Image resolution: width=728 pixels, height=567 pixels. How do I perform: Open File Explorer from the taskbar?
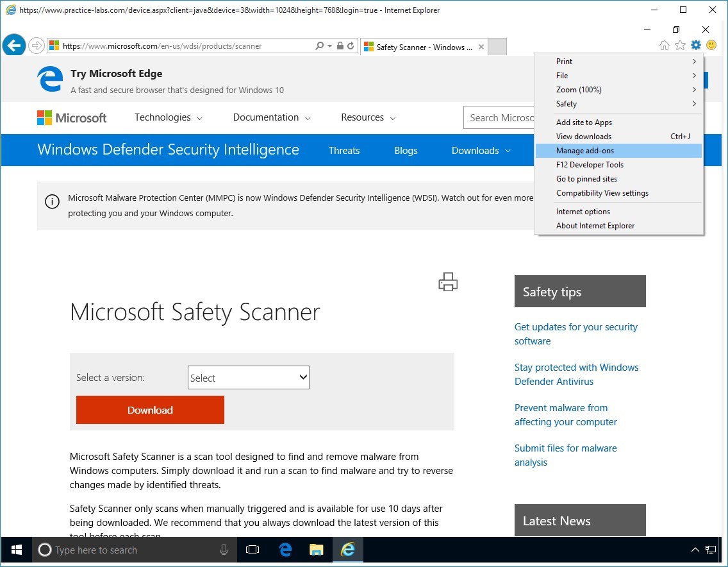316,550
